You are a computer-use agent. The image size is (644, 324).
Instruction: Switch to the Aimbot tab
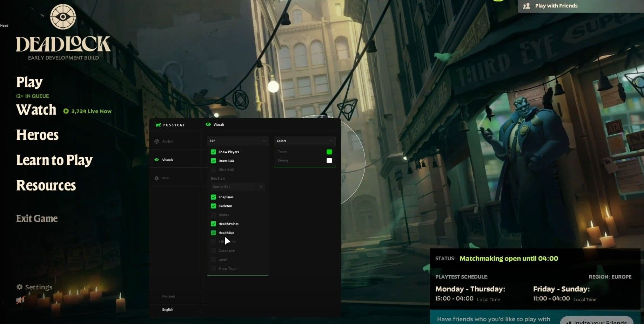168,142
